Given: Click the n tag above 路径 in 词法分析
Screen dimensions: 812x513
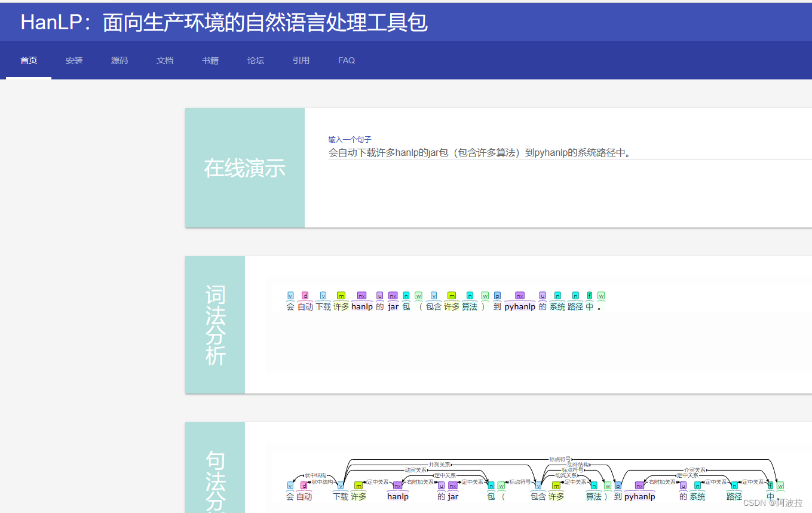Looking at the screenshot, I should click(x=575, y=296).
